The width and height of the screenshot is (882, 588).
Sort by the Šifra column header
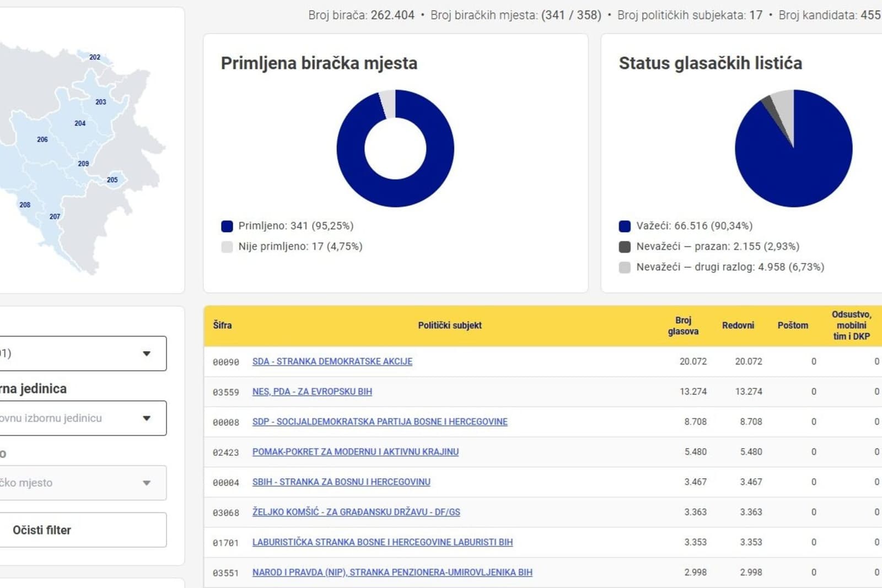click(222, 325)
